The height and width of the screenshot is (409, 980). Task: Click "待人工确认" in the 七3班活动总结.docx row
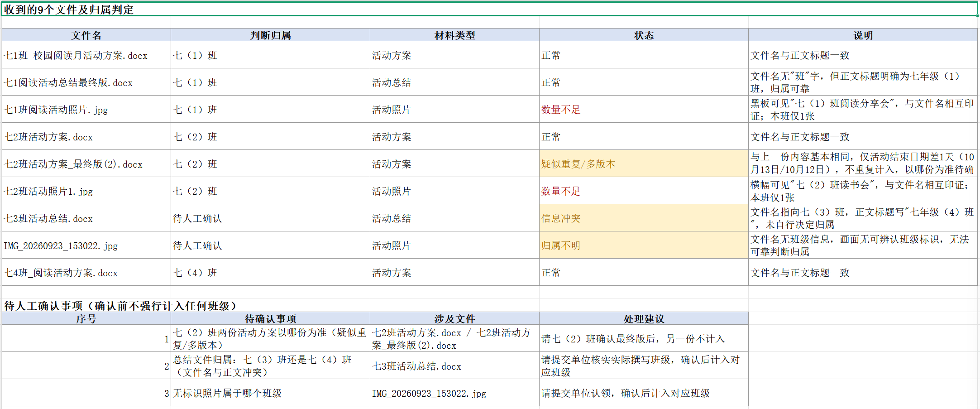pos(270,218)
